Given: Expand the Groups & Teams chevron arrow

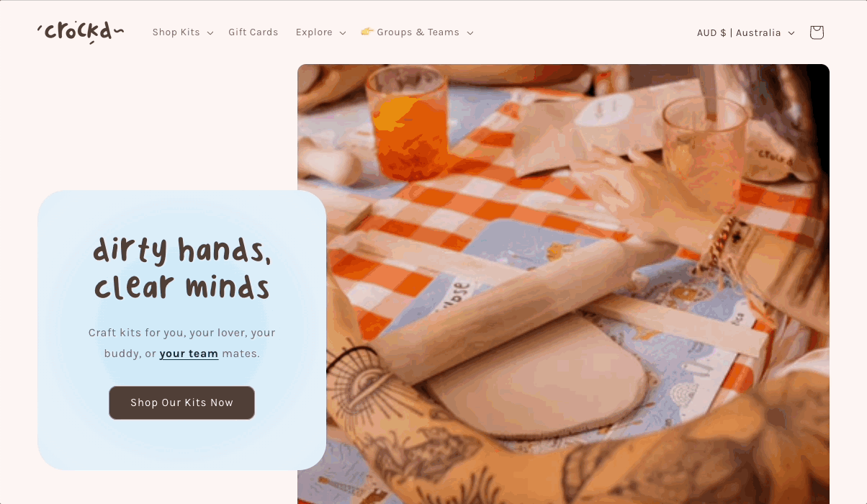Looking at the screenshot, I should pyautogui.click(x=470, y=33).
